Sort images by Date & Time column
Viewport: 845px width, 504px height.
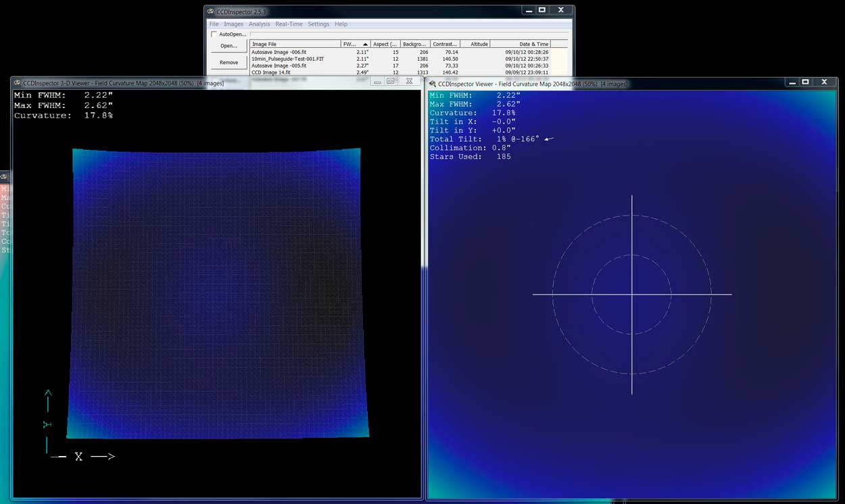pos(533,44)
